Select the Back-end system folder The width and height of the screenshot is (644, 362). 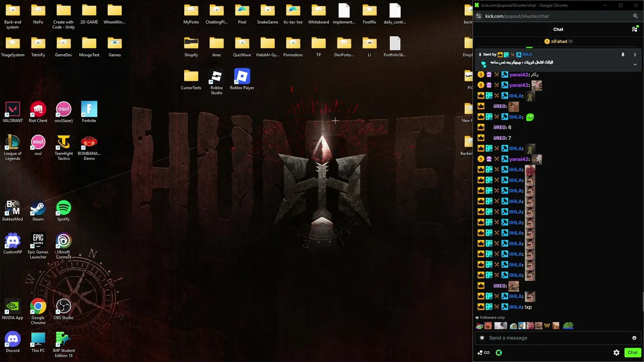(13, 17)
